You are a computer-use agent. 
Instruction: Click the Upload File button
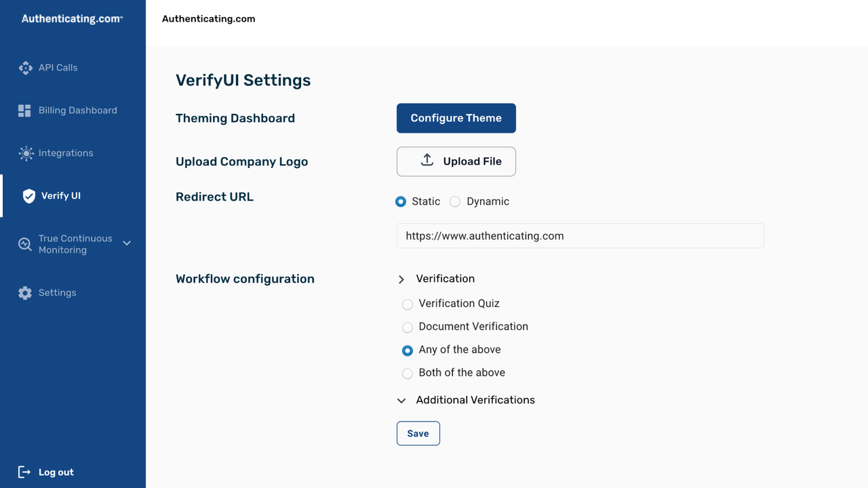click(456, 161)
